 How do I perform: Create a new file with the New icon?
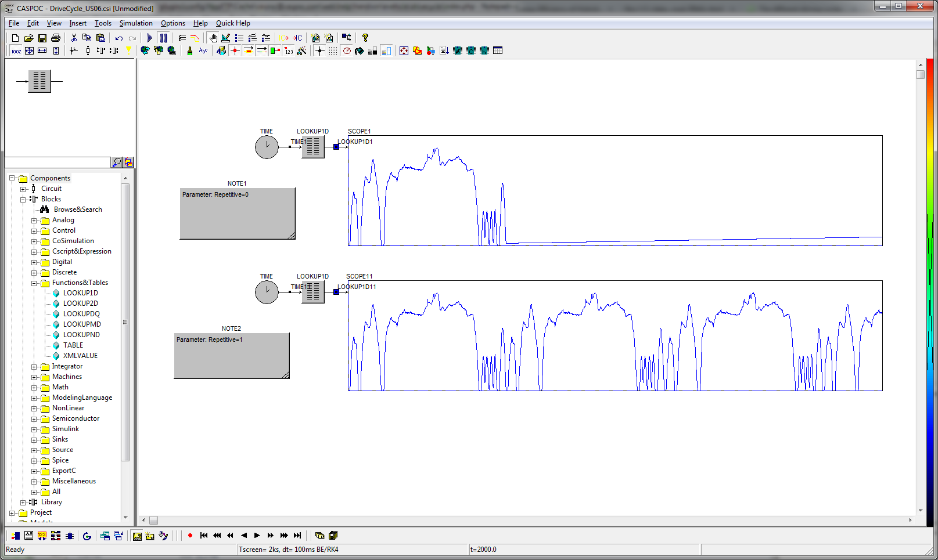coord(16,38)
